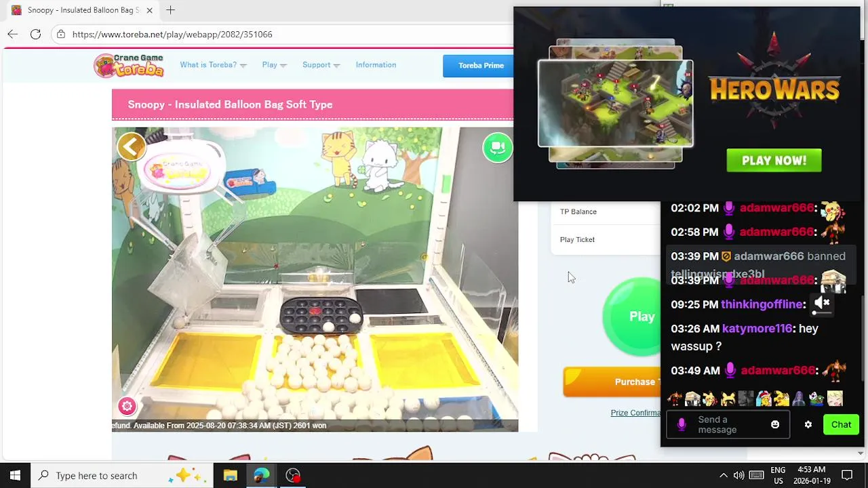Screen dimensions: 868x488
Task: Click the Hero Wars logo in the ad
Action: 774,81
